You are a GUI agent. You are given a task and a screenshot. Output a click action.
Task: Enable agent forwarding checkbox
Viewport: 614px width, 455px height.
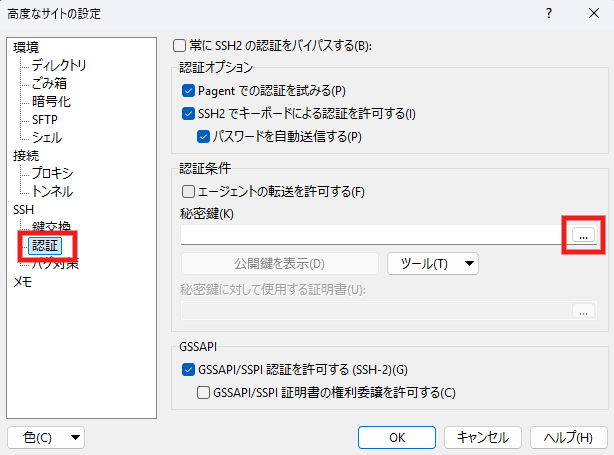coord(188,192)
